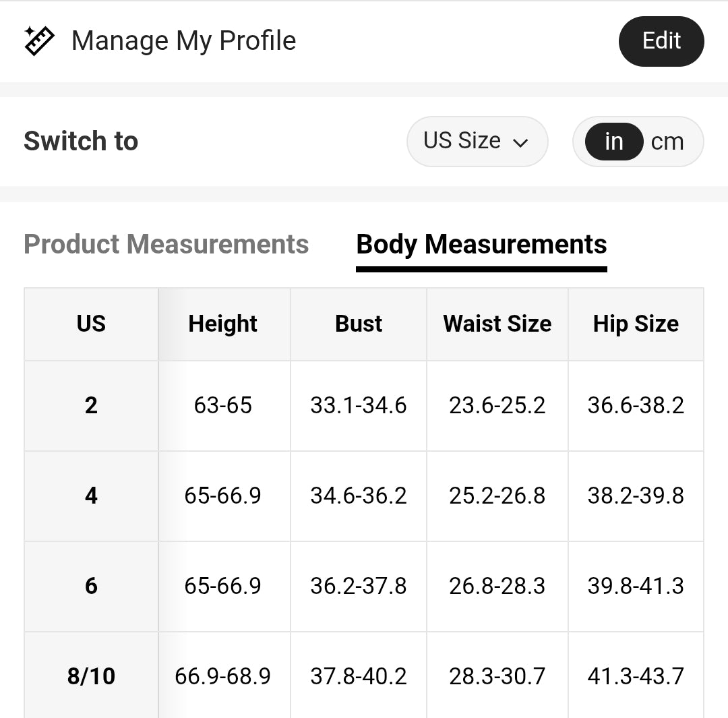This screenshot has width=728, height=718.
Task: Click the US column header
Action: click(x=91, y=324)
